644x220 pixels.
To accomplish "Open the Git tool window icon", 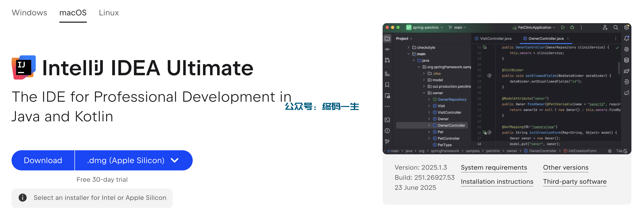I will click(387, 141).
